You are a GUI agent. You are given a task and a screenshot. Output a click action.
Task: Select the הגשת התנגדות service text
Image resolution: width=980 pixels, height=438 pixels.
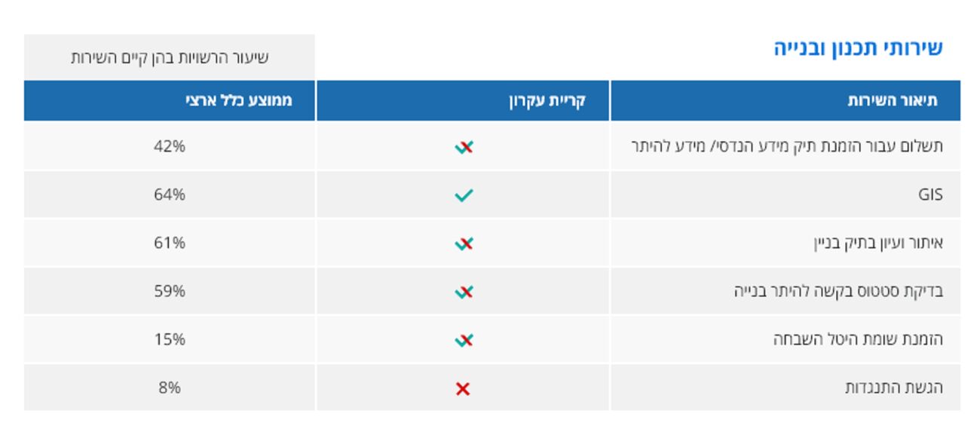[893, 388]
